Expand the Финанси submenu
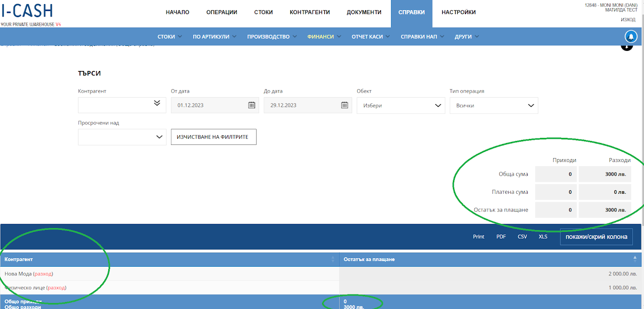This screenshot has height=309, width=644. [324, 37]
